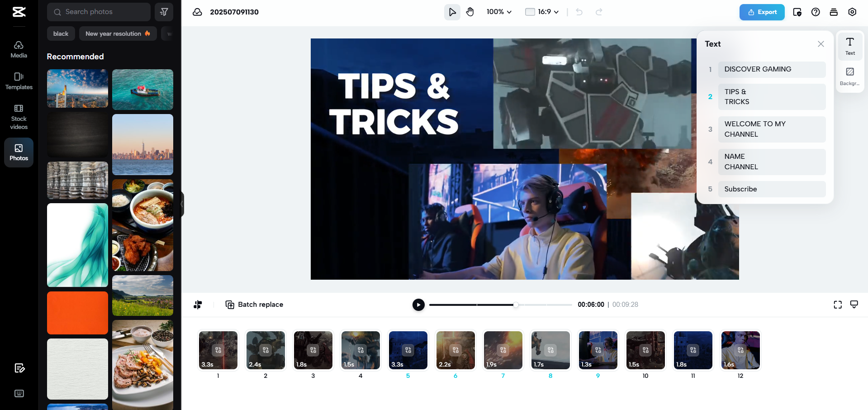The image size is (868, 410).
Task: Select clip 9 lasting 1.3s
Action: point(598,350)
